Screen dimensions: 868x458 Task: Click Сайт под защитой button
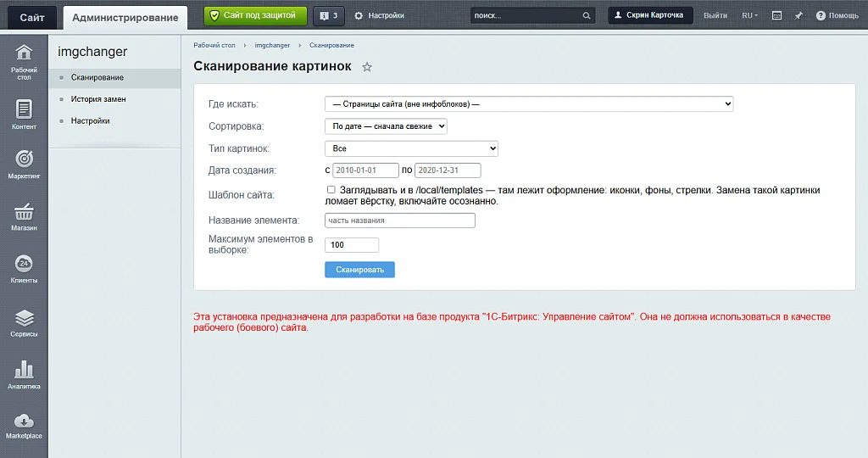click(x=255, y=15)
